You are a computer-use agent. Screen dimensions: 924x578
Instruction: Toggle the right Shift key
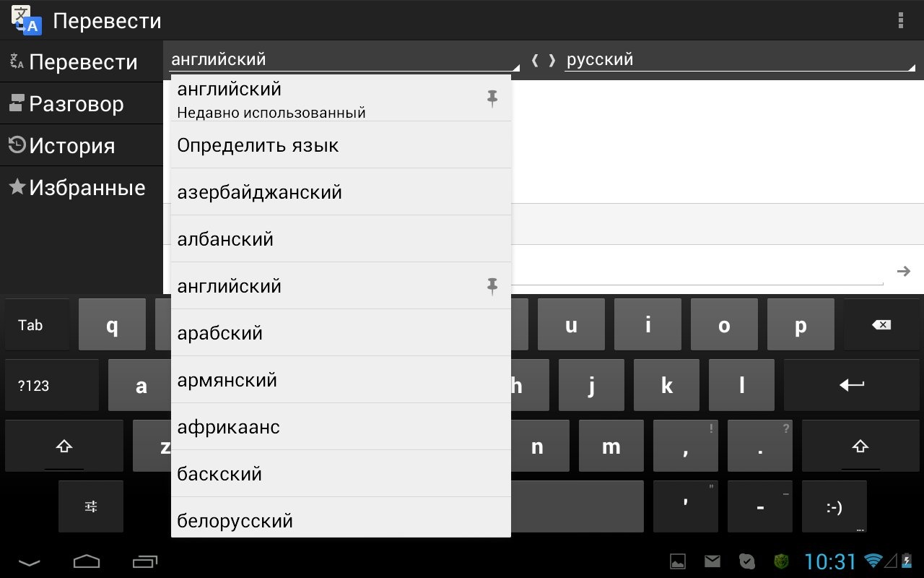click(859, 447)
